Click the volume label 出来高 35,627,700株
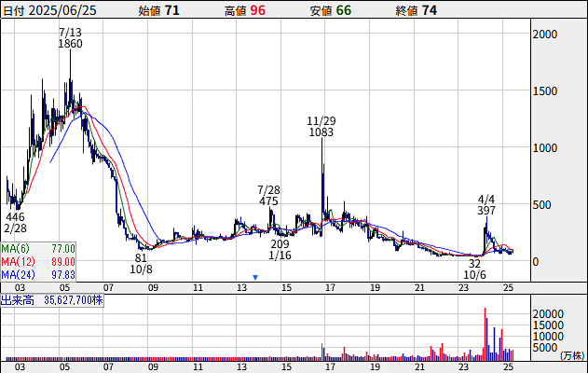This screenshot has width=588, height=373. [52, 300]
